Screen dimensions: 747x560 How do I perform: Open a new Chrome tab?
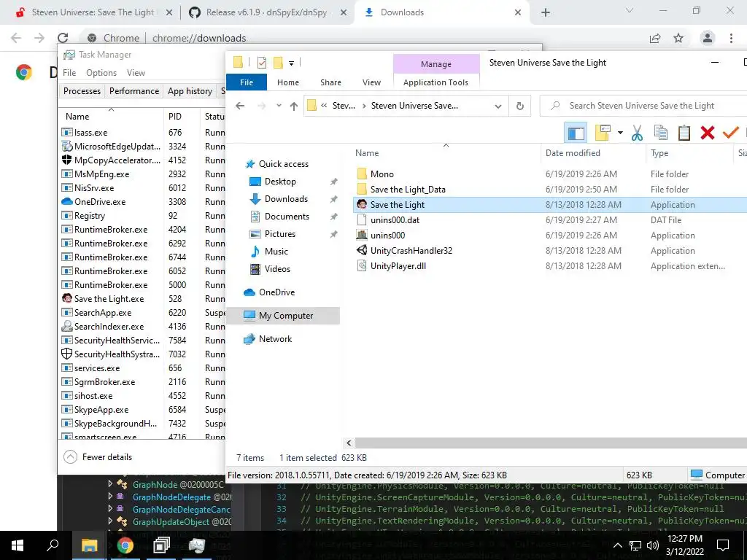point(546,12)
